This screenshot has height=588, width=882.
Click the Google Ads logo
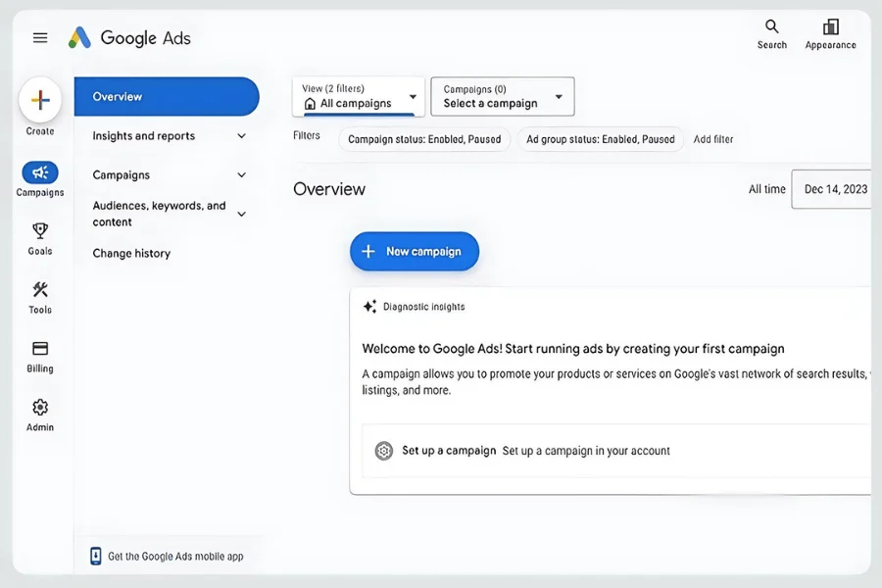pyautogui.click(x=129, y=37)
